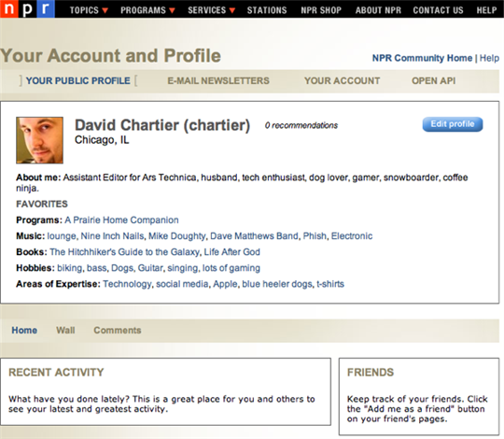Click the blue heeler dogs expertise link
Screen dimensions: 504x439
pyautogui.click(x=277, y=284)
